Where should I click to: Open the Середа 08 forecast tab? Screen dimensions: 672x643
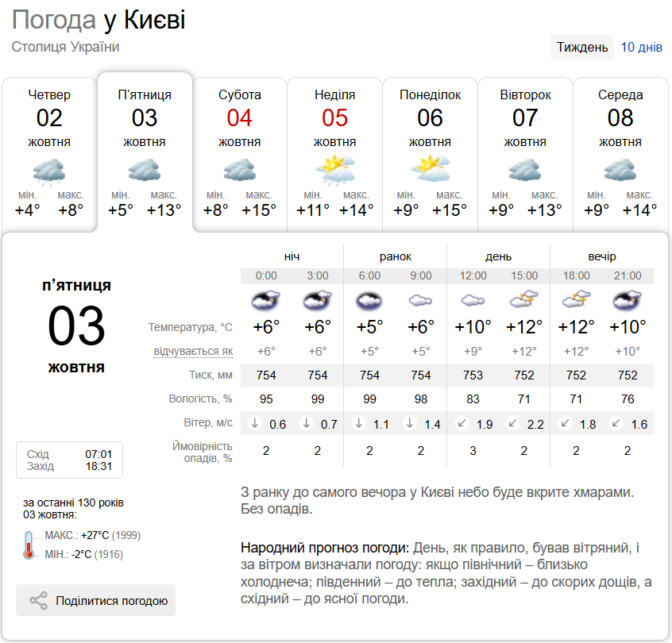[620, 151]
